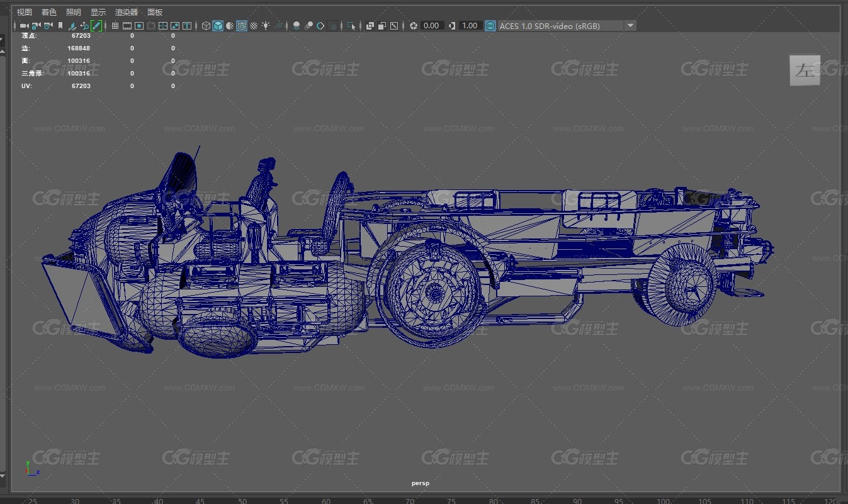Toggle the viewport Grid display
Image resolution: width=848 pixels, height=504 pixels.
115,26
